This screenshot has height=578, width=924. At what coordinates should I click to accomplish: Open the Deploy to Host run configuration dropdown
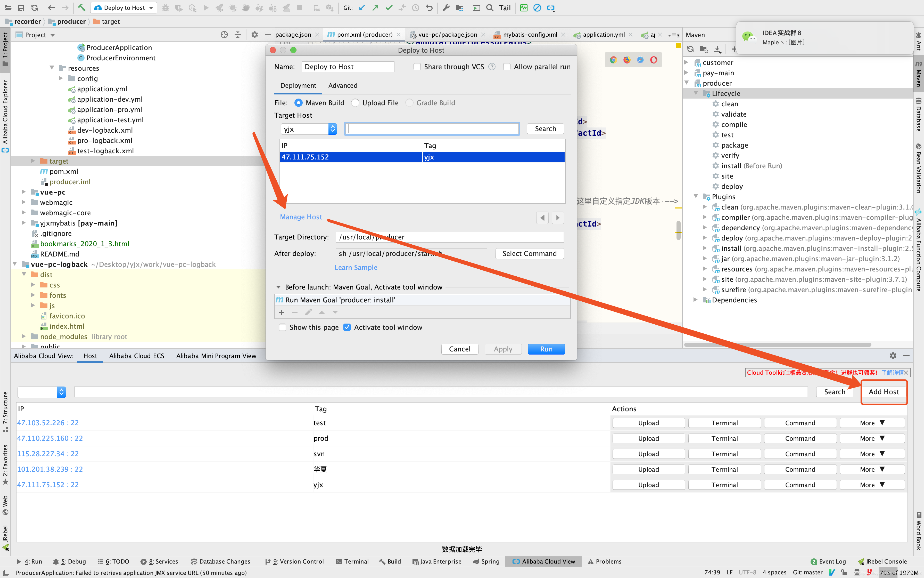coord(124,8)
